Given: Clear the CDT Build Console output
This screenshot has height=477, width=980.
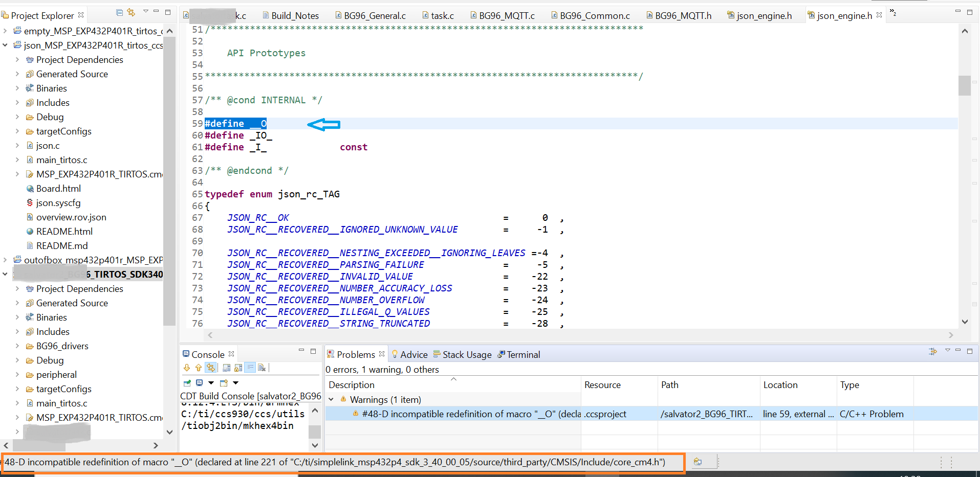Looking at the screenshot, I should [262, 367].
